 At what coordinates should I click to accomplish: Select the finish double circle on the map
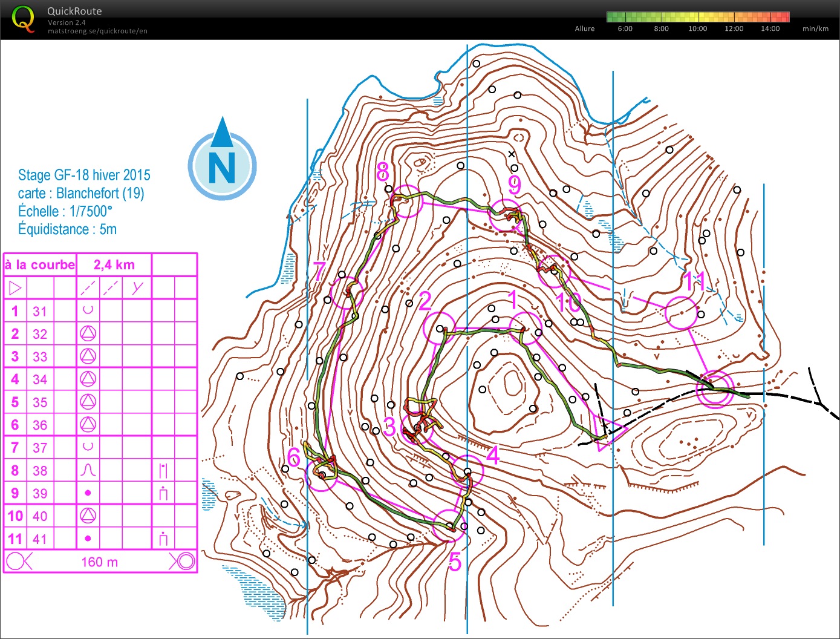[715, 390]
